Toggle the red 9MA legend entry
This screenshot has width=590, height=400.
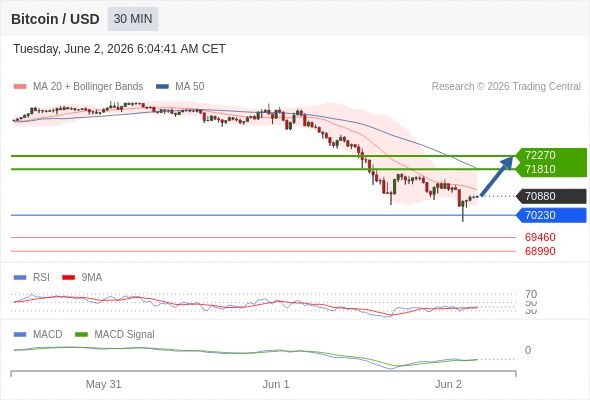coord(82,277)
